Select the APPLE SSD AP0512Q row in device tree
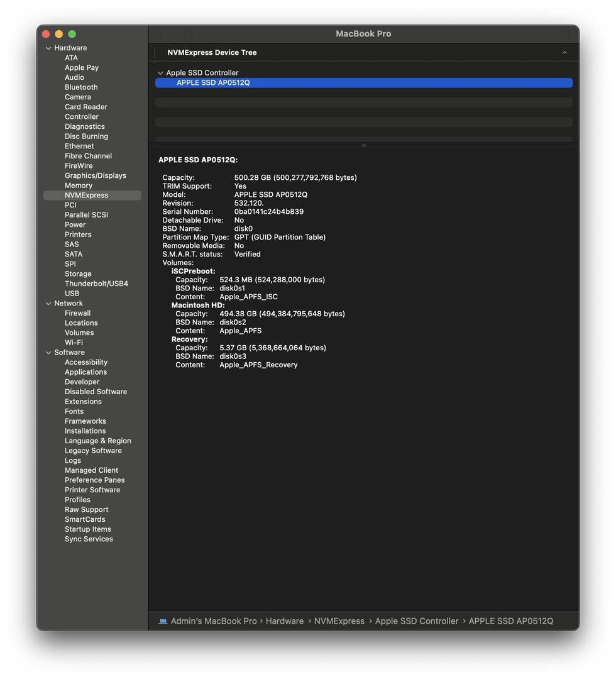The image size is (616, 679). [363, 83]
